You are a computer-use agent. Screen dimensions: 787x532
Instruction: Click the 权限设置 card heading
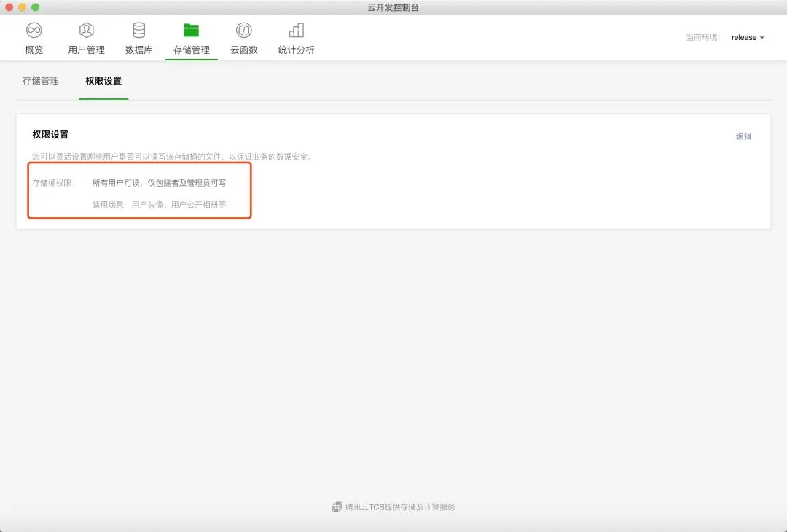50,135
